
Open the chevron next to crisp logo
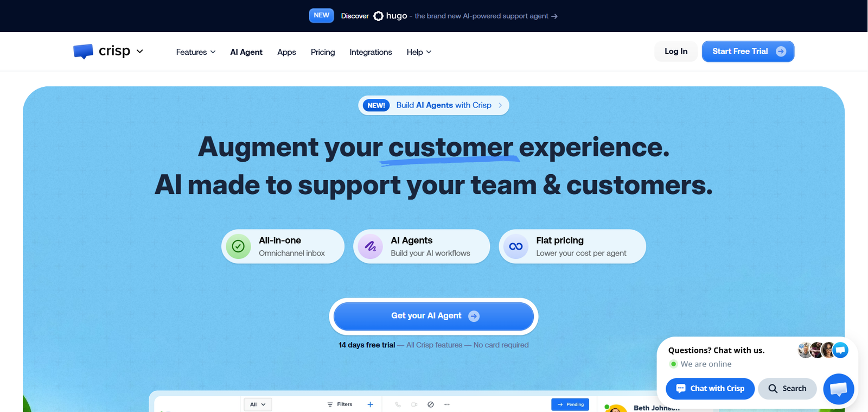[140, 51]
